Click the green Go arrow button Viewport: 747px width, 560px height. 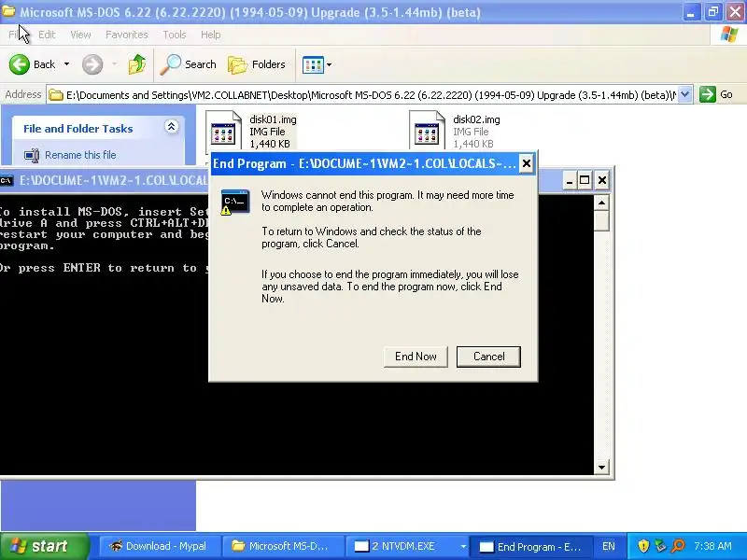click(x=708, y=94)
